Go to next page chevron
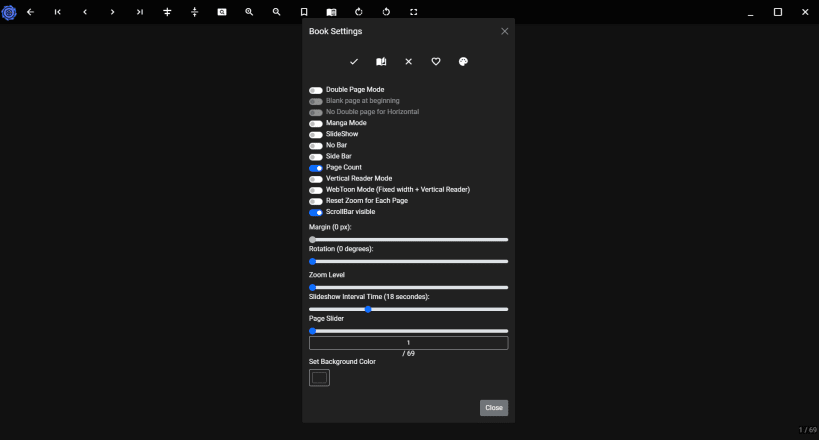 [x=112, y=12]
